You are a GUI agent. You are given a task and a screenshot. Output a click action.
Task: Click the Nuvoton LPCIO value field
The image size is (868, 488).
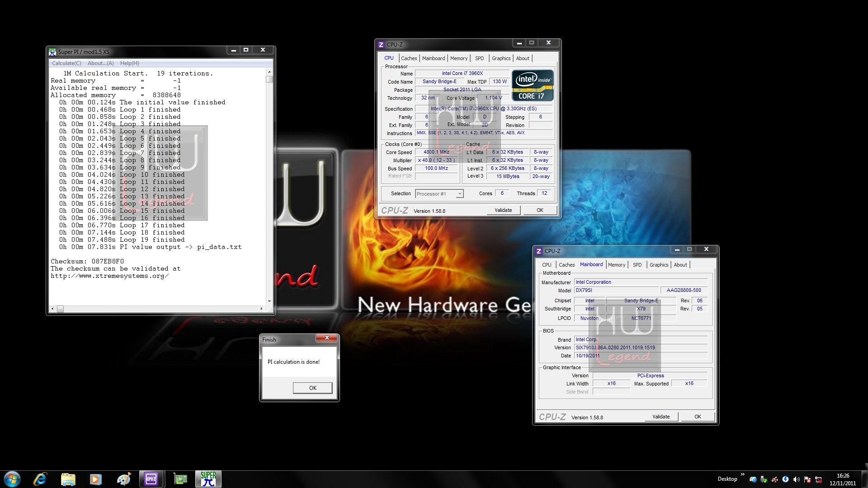point(589,319)
